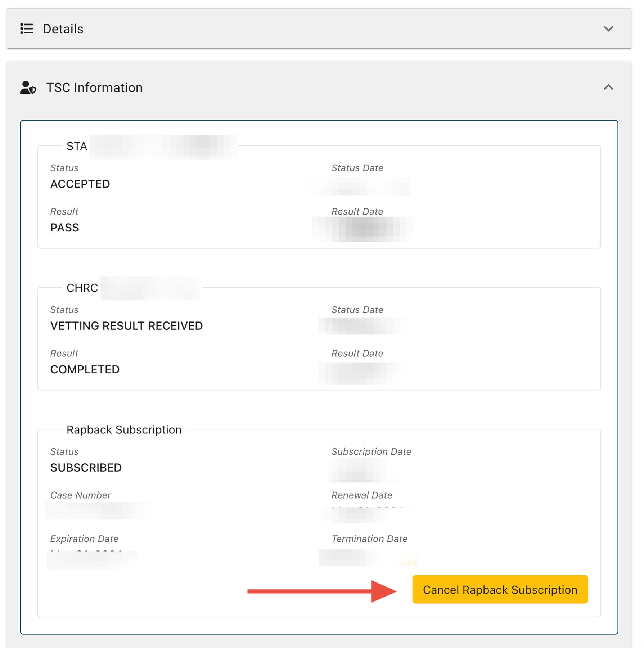Select the PASS result value
The image size is (644, 648).
tap(64, 228)
